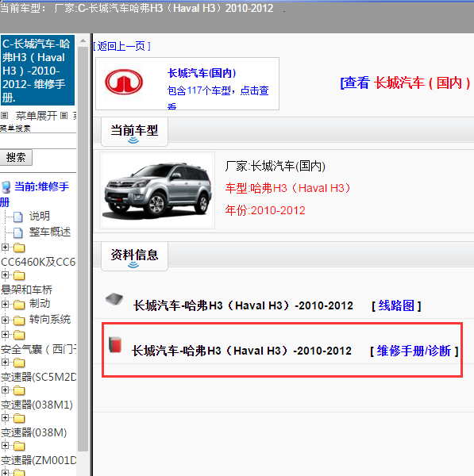Click the 菜单展开 list icon
The height and width of the screenshot is (476, 474).
4,115
